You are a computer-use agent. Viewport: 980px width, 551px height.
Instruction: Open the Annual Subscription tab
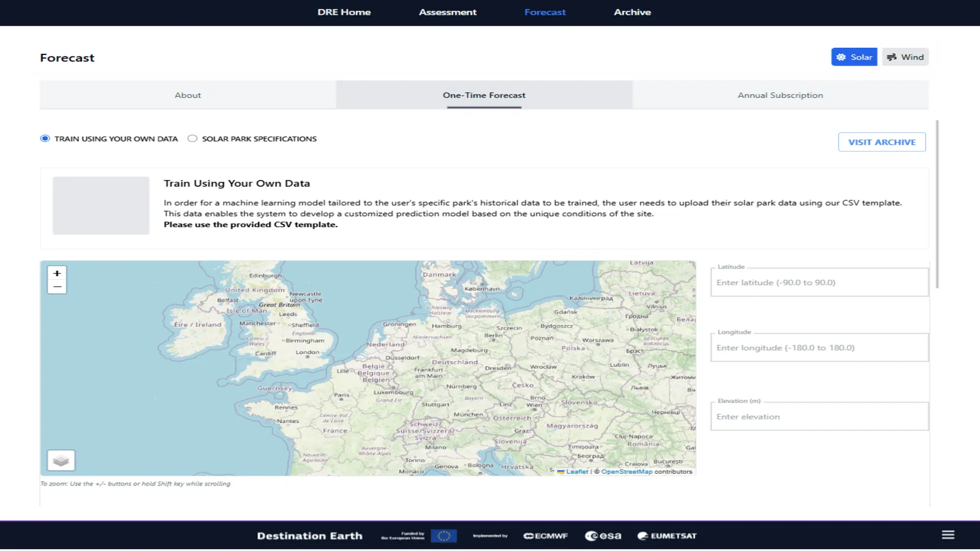pyautogui.click(x=780, y=95)
